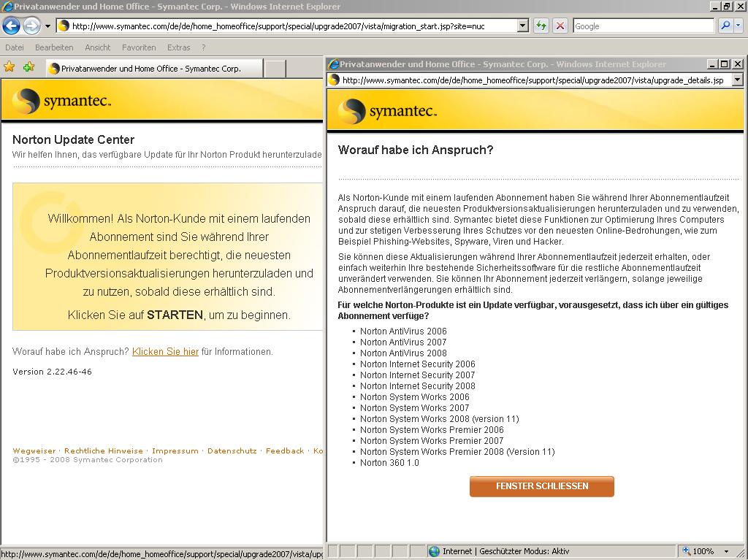Image resolution: width=748 pixels, height=560 pixels.
Task: Click Geschützter Modus: Aktiv status text
Action: 524,551
